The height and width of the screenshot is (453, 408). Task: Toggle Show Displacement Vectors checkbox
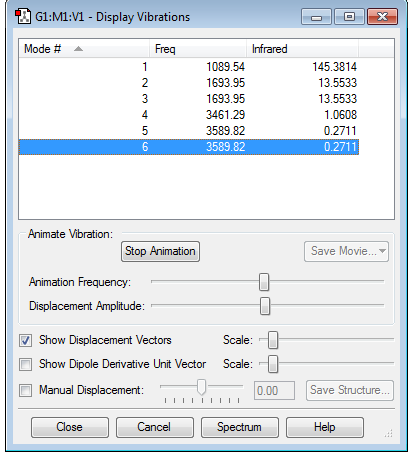point(26,341)
